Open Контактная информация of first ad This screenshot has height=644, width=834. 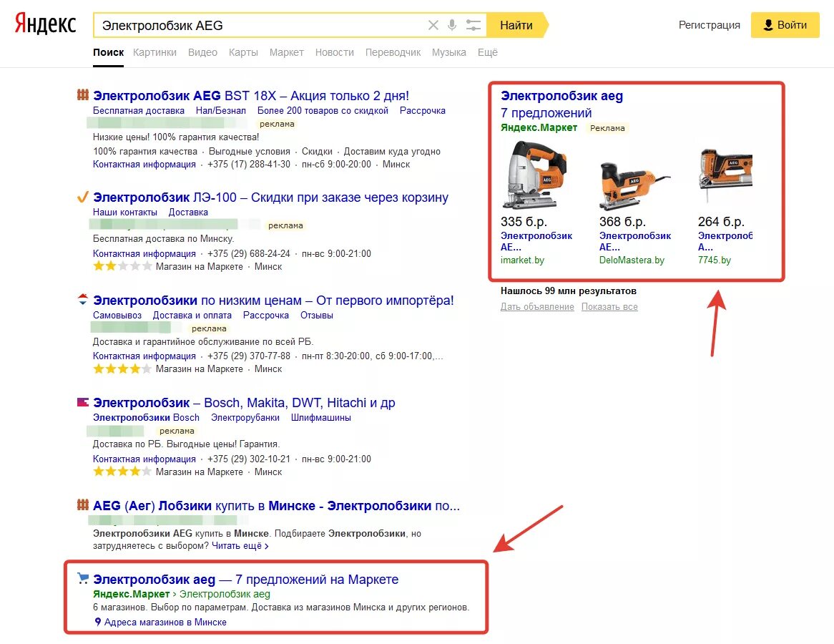(x=144, y=165)
